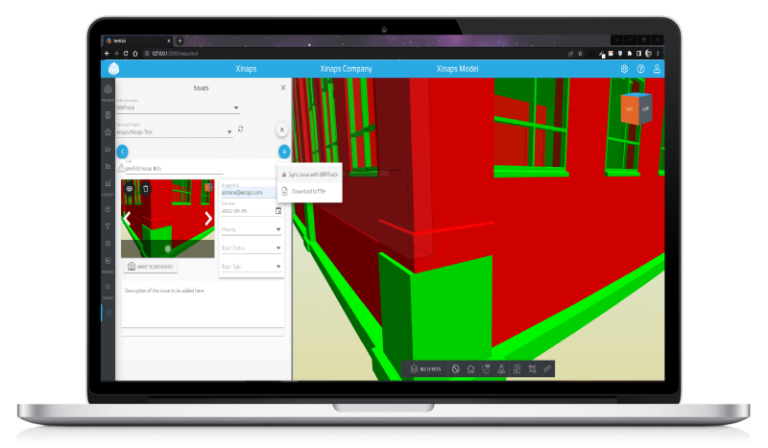This screenshot has height=448, width=768.
Task: Click the carousel dot indicator on the thumbnail
Action: pyautogui.click(x=168, y=249)
